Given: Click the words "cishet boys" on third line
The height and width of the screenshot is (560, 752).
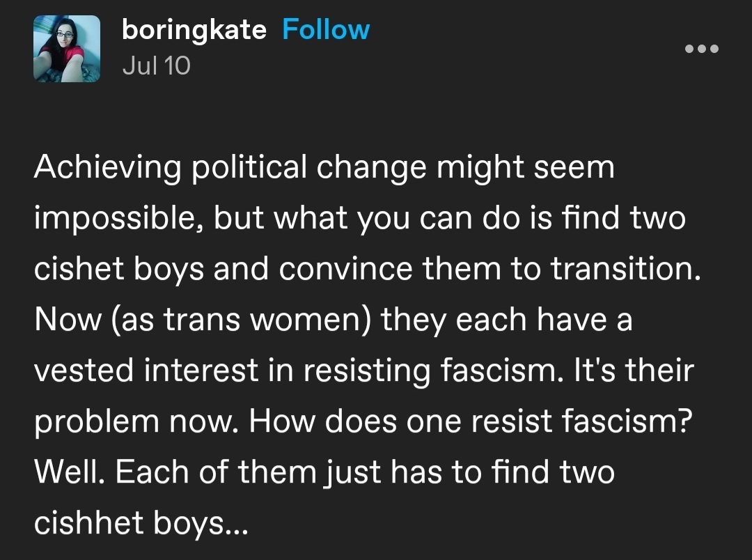Looking at the screenshot, I should pos(119,269).
